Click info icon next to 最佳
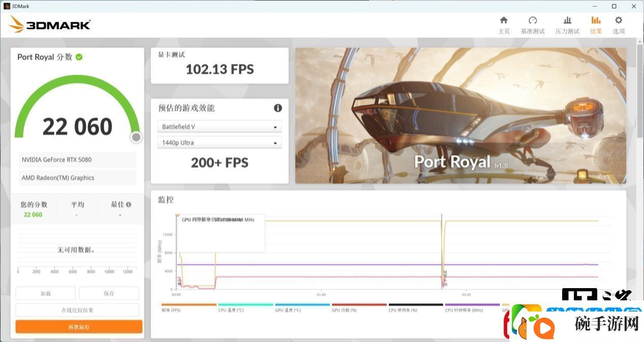 pos(129,204)
